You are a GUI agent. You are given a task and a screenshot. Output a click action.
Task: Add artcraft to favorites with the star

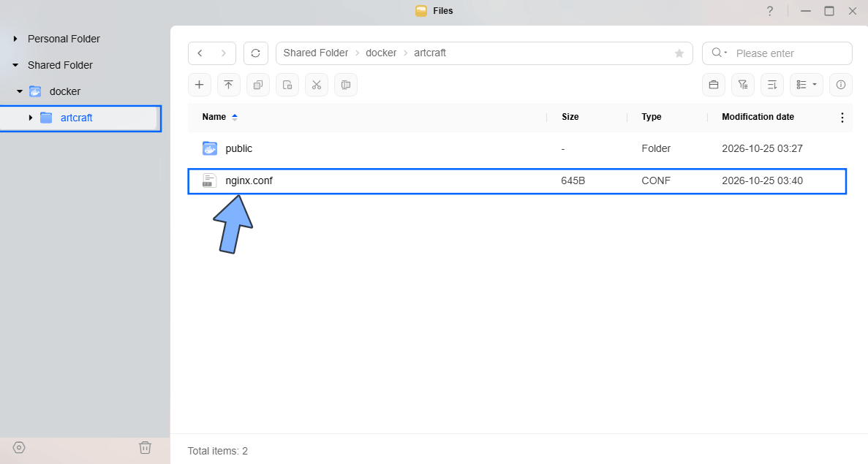coord(679,53)
